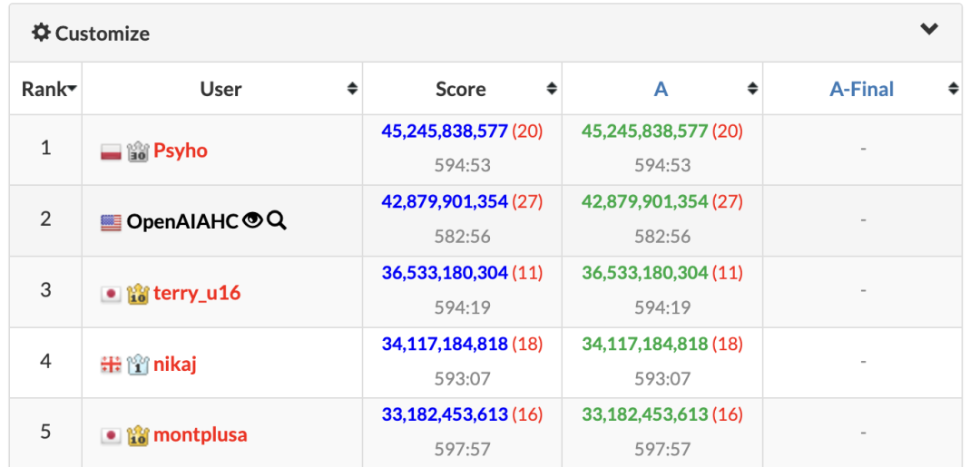
Task: Sort by Rank column arrow
Action: click(x=71, y=89)
